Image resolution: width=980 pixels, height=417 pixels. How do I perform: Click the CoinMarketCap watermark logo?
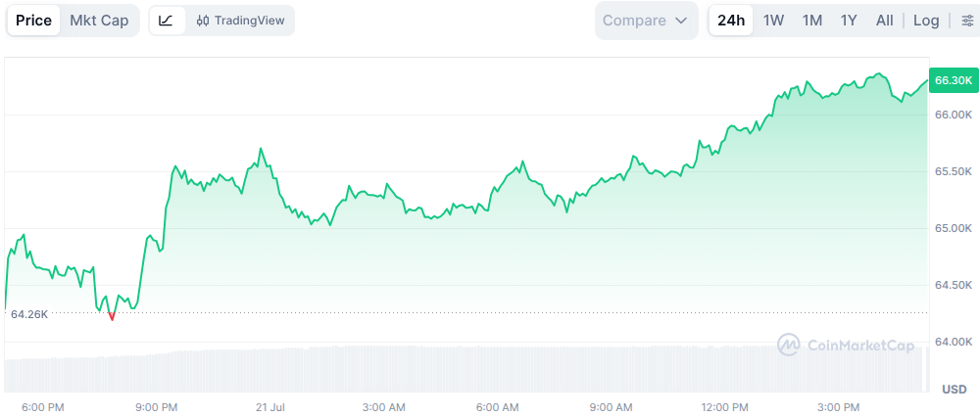pyautogui.click(x=846, y=345)
